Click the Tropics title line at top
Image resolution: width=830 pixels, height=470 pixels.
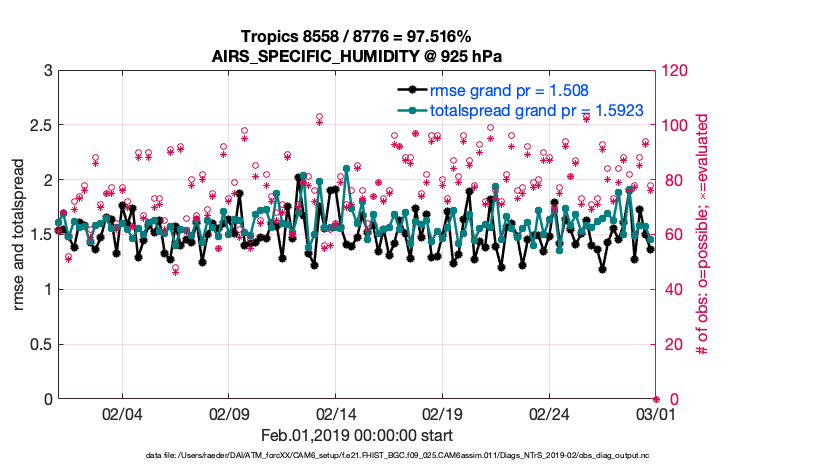[x=356, y=36]
